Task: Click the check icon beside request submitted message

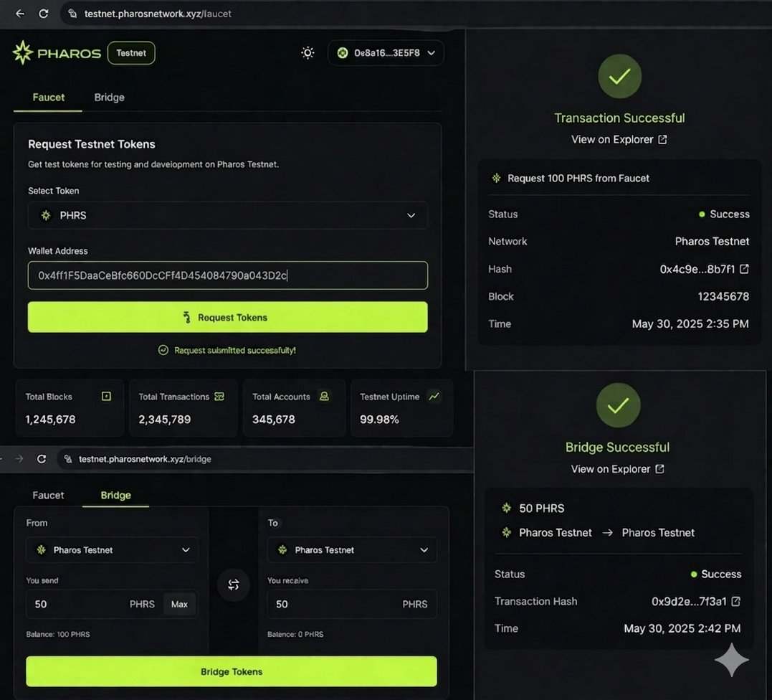Action: coord(163,350)
